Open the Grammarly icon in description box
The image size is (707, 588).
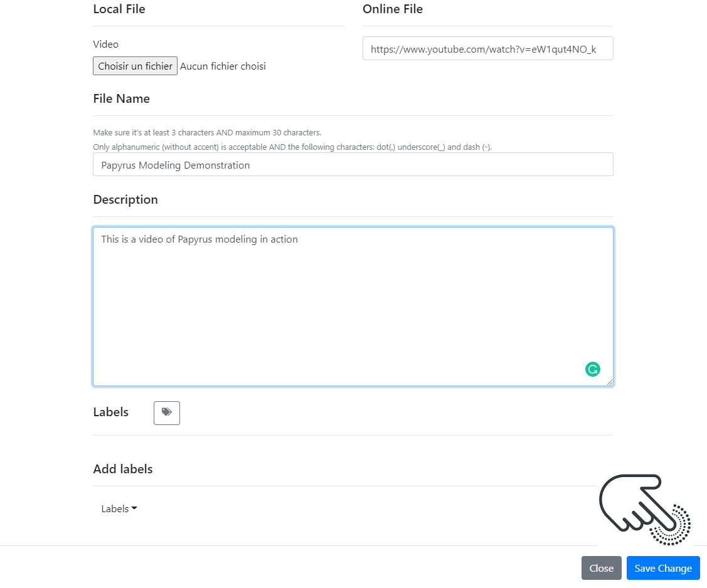coord(592,369)
